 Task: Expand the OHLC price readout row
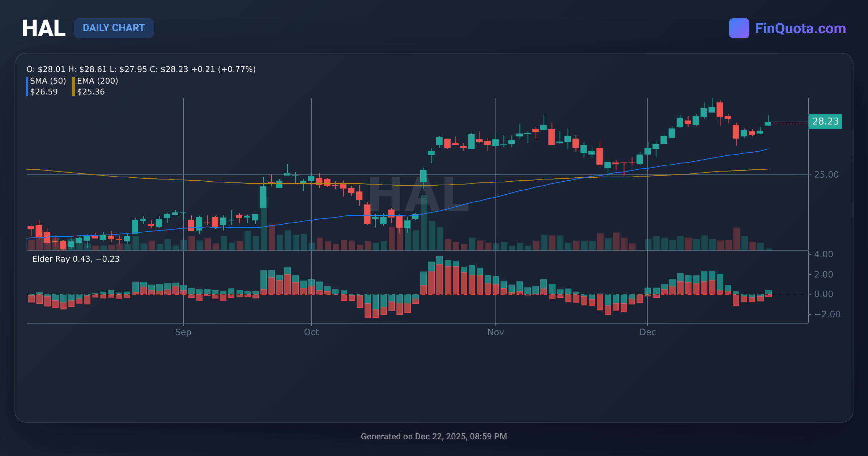click(x=141, y=69)
